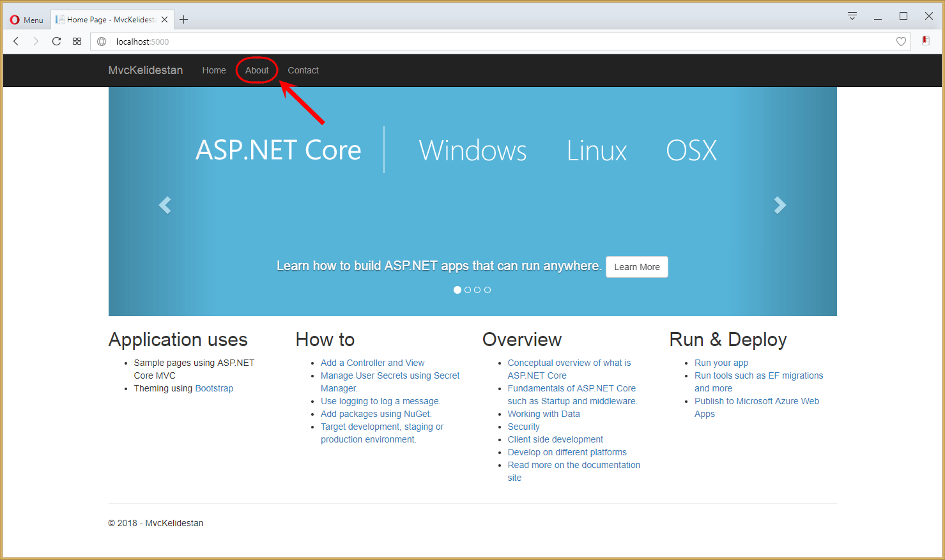Open Speed Dial start page grid icon
Viewport: 945px width, 560px height.
click(77, 42)
